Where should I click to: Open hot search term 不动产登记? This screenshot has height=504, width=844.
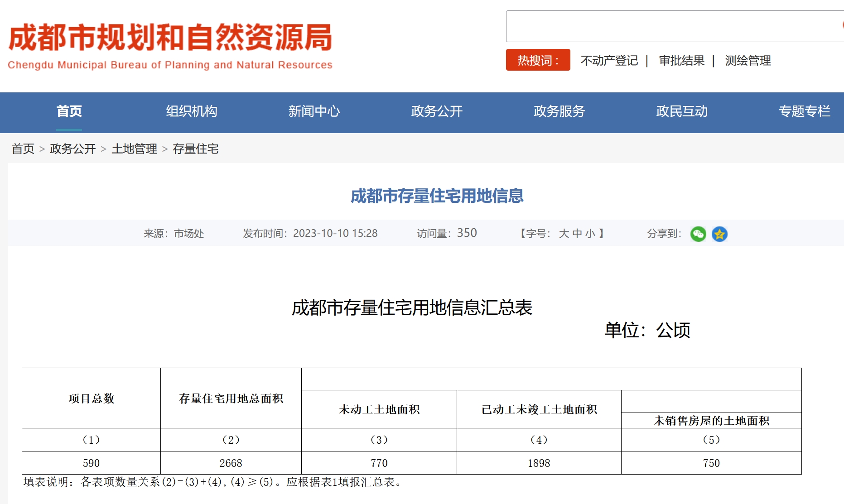(609, 61)
